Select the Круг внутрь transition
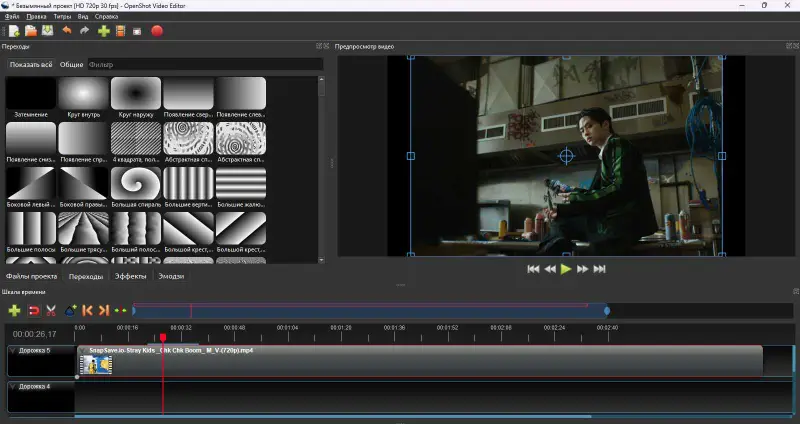 84,97
